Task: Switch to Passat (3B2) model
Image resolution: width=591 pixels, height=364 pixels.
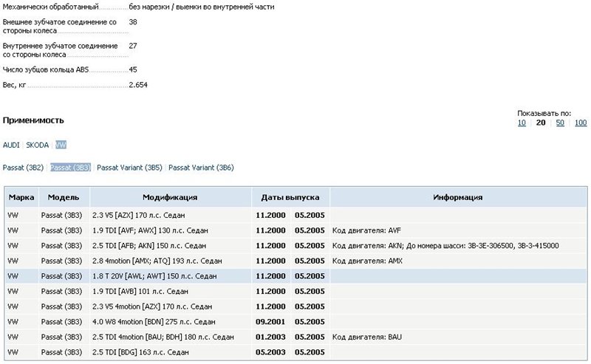Action: pos(23,168)
